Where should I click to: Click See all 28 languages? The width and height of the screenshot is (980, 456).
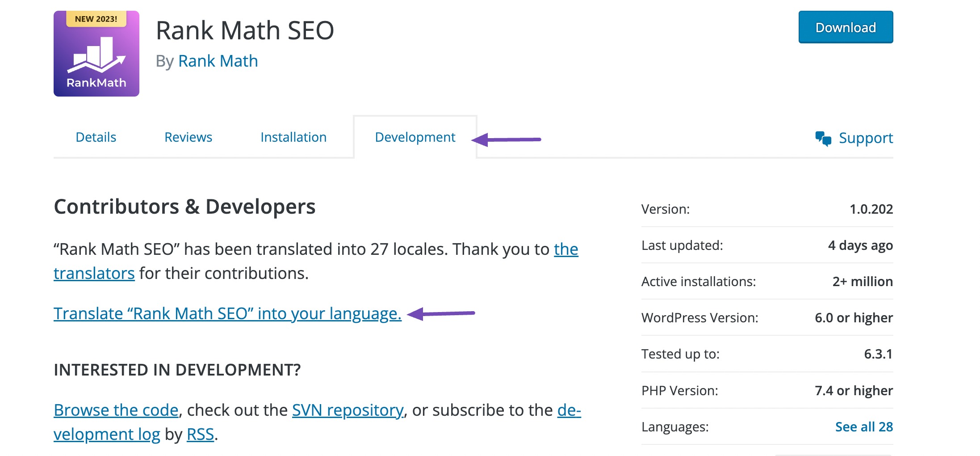(x=864, y=427)
